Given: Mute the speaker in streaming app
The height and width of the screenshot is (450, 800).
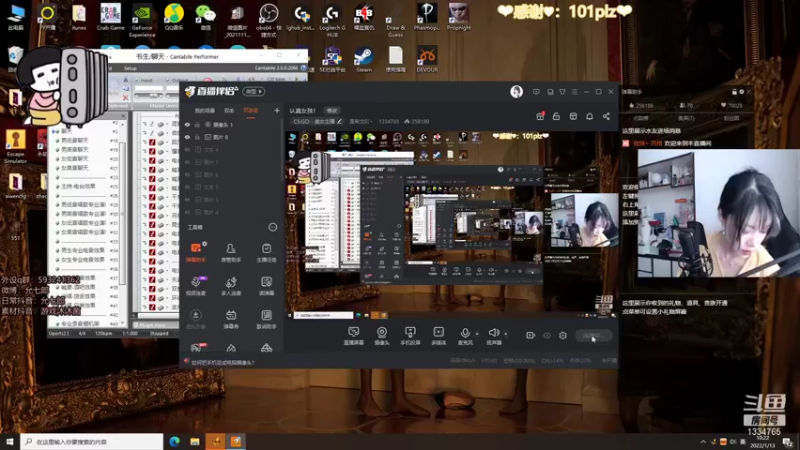Looking at the screenshot, I should (x=493, y=334).
